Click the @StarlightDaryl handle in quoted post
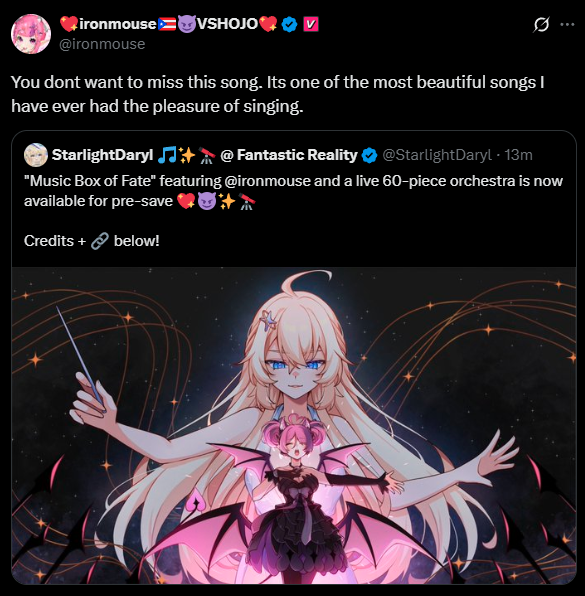 (437, 155)
